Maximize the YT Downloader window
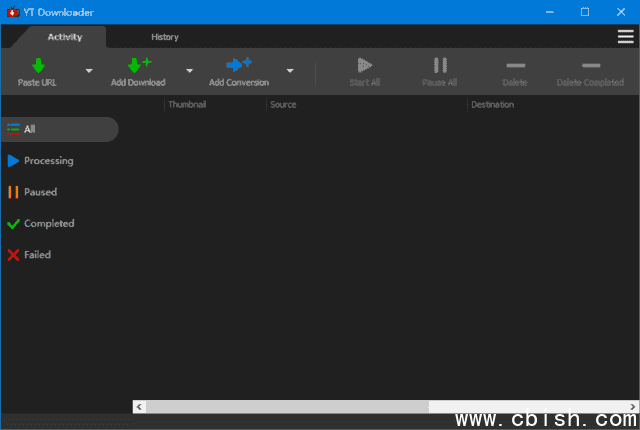This screenshot has height=430, width=640. coord(585,12)
